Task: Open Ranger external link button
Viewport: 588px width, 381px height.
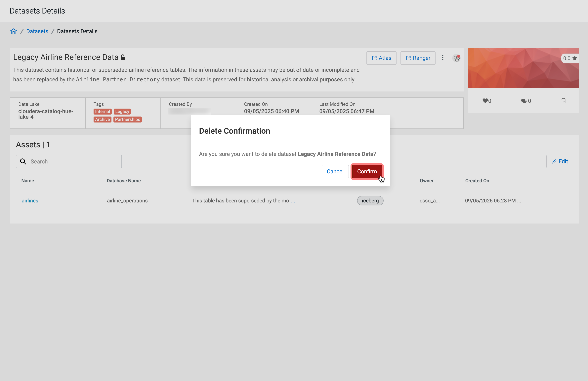Action: click(x=418, y=58)
